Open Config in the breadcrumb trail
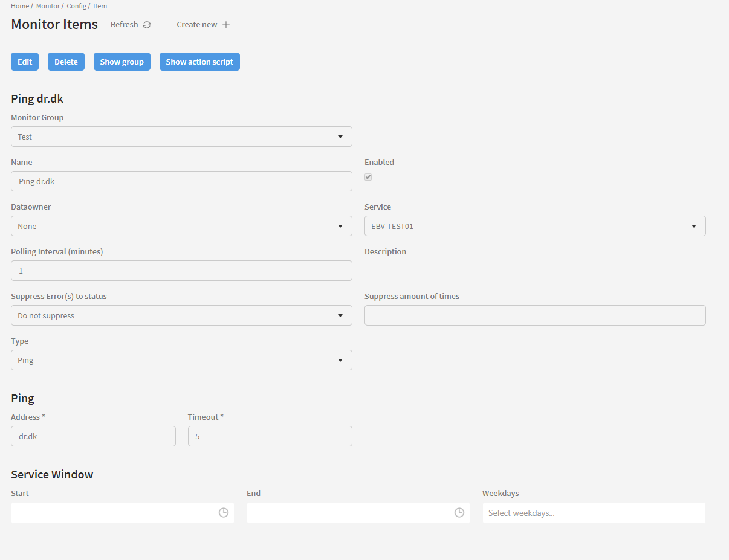 click(x=76, y=6)
